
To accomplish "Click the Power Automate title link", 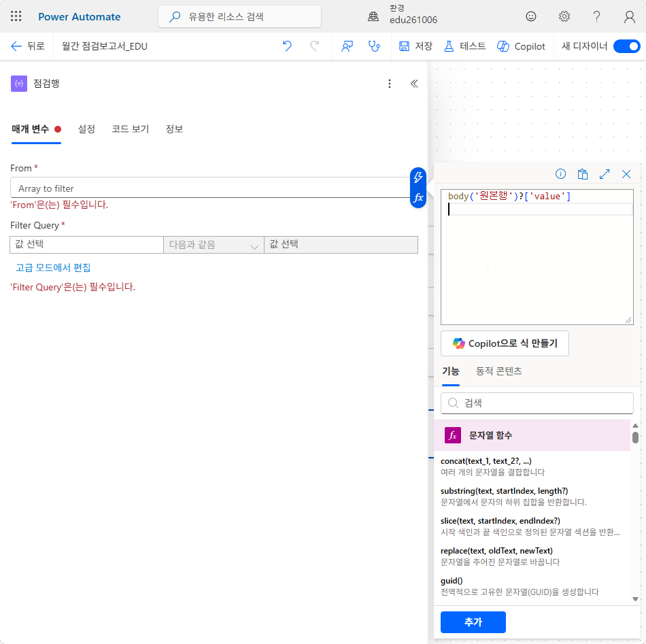I will (x=80, y=16).
